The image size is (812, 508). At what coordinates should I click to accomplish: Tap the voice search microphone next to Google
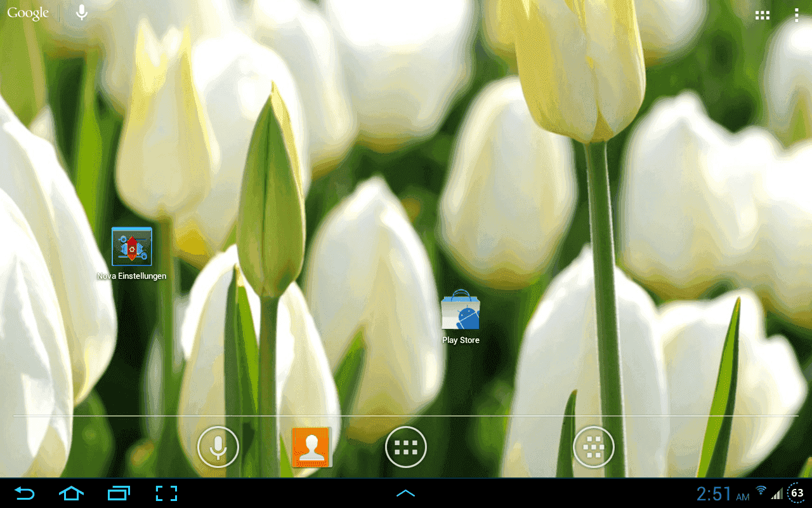click(81, 13)
